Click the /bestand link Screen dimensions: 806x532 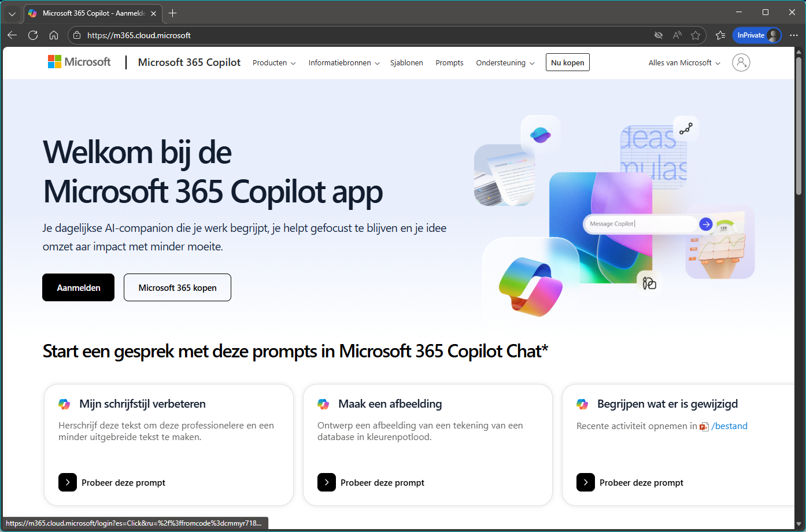coord(729,426)
